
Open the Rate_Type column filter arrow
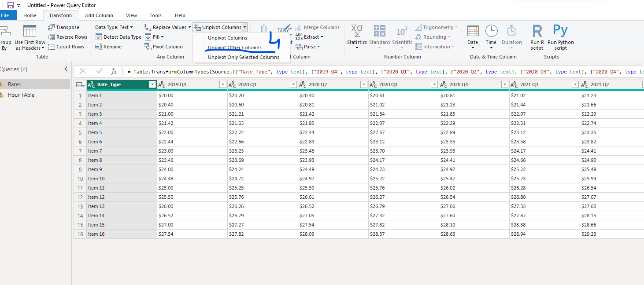pyautogui.click(x=152, y=84)
